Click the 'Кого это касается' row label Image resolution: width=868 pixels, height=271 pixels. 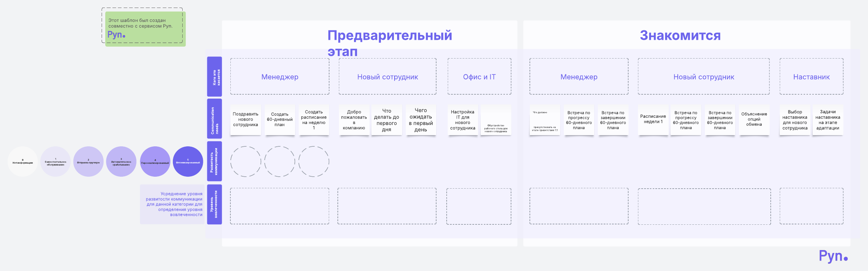tap(214, 77)
